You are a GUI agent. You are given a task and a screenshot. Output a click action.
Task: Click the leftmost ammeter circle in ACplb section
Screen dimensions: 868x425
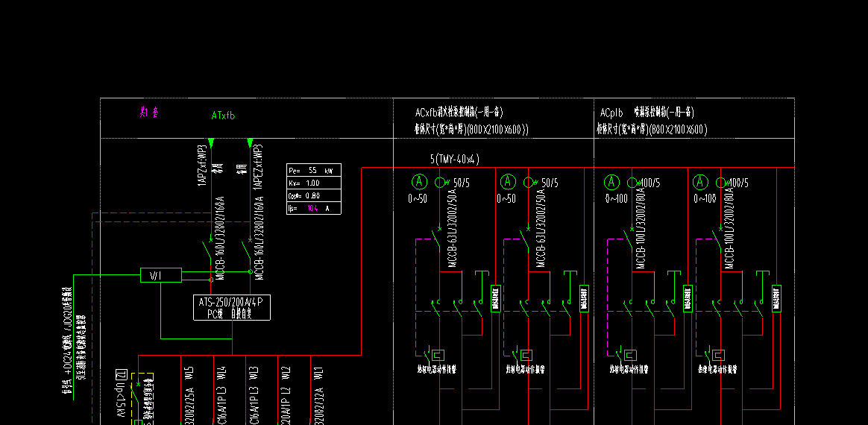coord(611,182)
